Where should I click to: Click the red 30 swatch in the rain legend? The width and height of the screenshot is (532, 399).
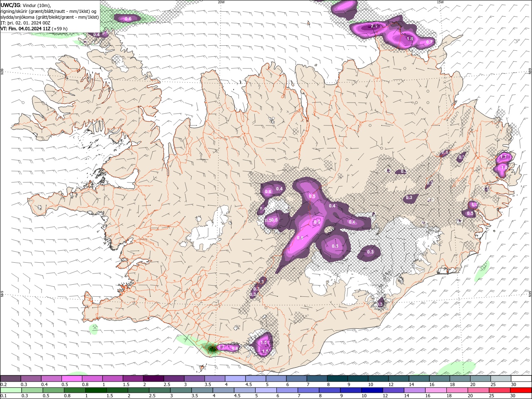(x=521, y=390)
